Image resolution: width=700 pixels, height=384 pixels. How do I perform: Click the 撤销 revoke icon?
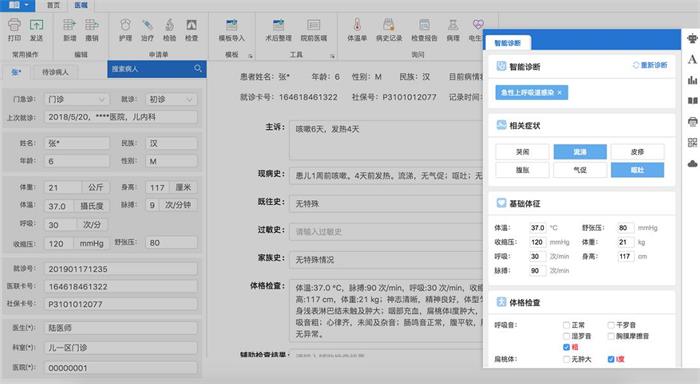[x=92, y=25]
